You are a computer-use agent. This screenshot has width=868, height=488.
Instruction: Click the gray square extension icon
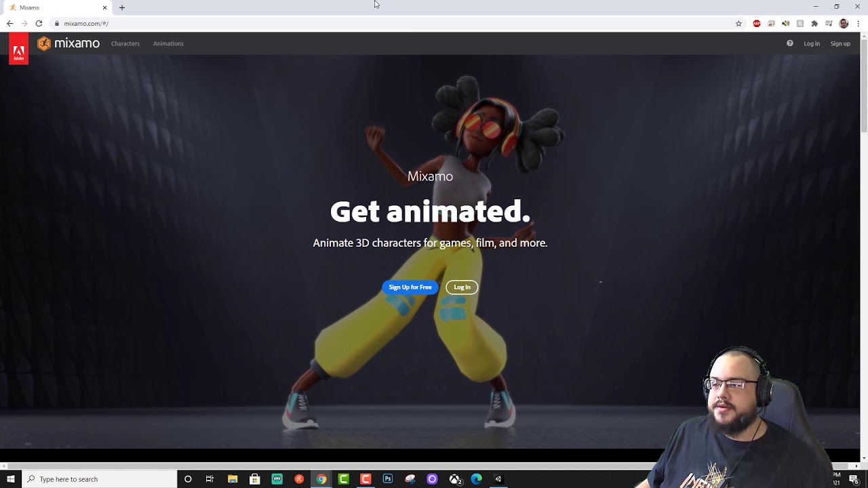point(800,23)
